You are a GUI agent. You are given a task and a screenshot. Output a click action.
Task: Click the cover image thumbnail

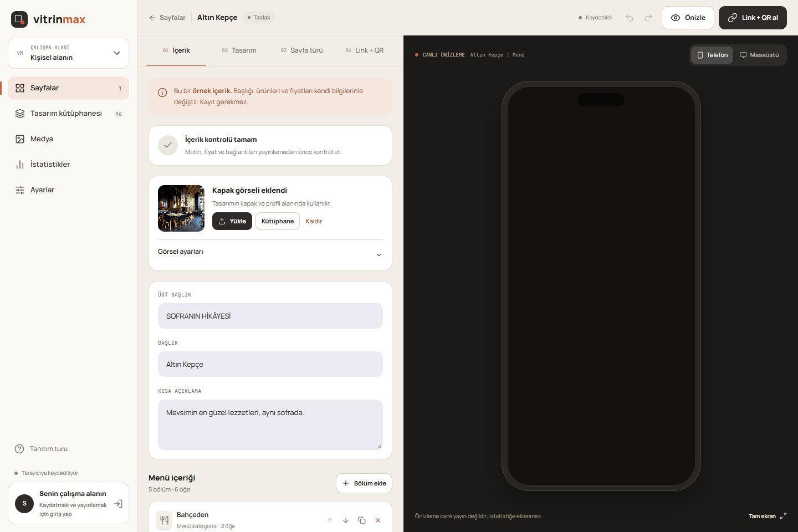pos(181,208)
